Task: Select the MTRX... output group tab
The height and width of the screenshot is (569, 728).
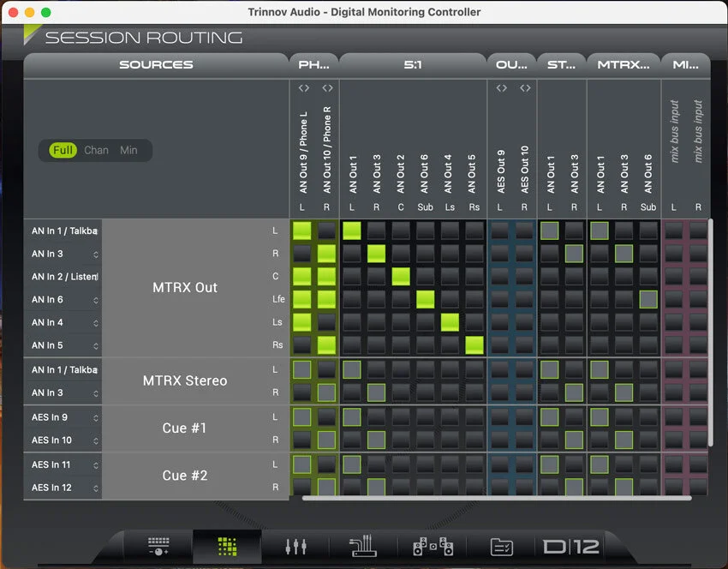Action: 624,64
